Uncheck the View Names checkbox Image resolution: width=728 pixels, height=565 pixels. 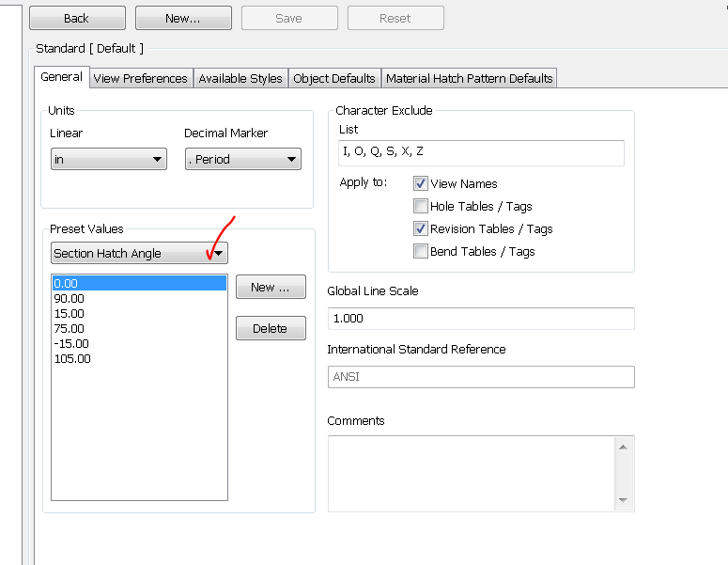pyautogui.click(x=421, y=184)
